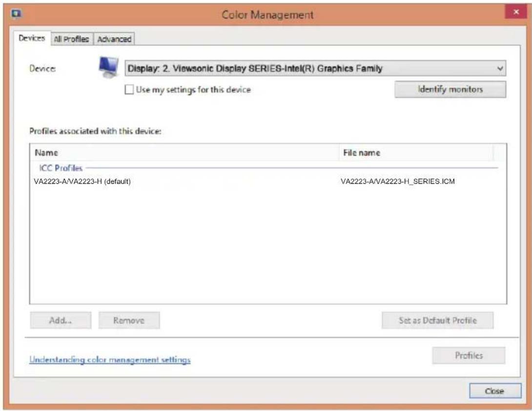
Task: Click the Close button at bottom
Action: click(495, 391)
